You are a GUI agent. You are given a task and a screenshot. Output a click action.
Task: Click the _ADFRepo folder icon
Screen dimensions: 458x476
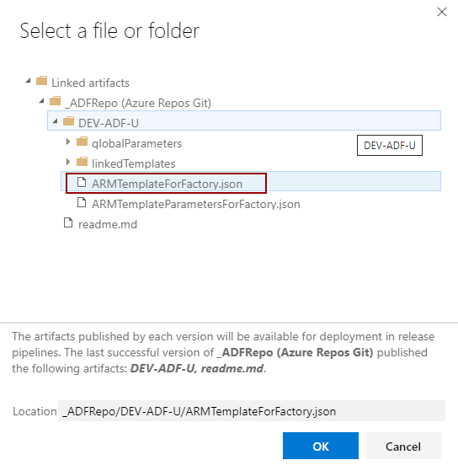click(56, 101)
